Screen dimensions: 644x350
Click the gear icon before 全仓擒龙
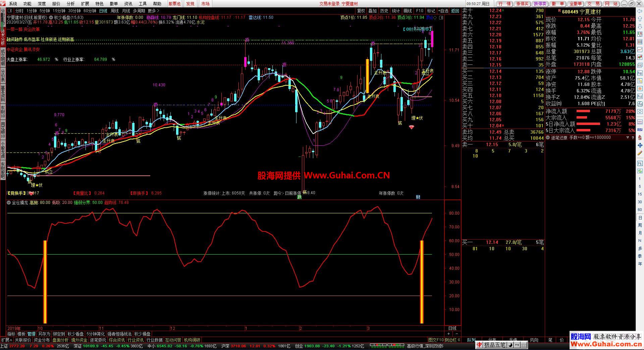[9, 203]
